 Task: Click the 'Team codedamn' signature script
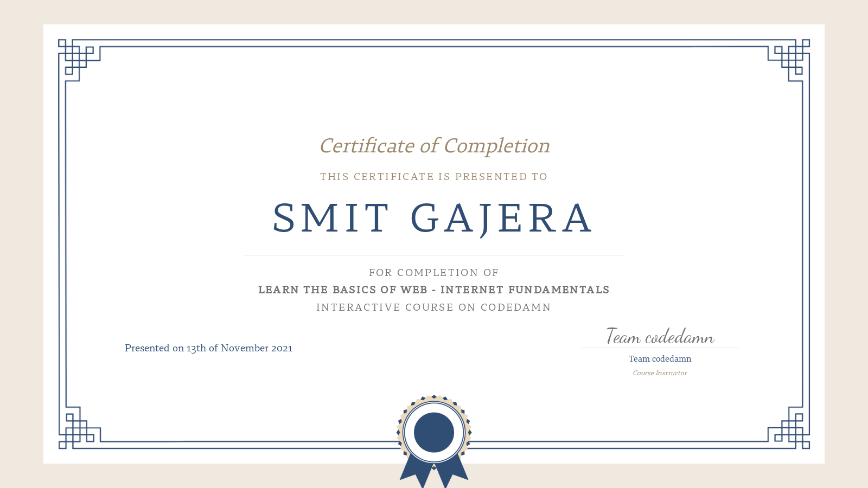[660, 337]
